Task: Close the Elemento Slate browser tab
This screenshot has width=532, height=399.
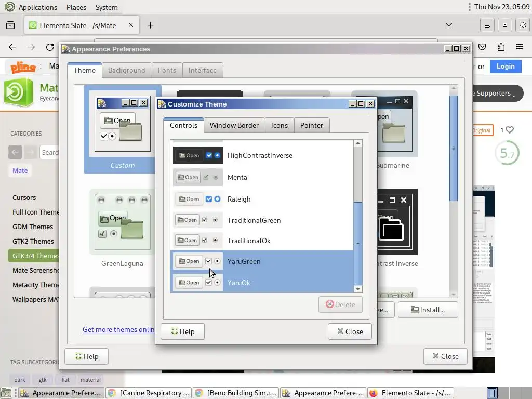Action: [x=131, y=25]
